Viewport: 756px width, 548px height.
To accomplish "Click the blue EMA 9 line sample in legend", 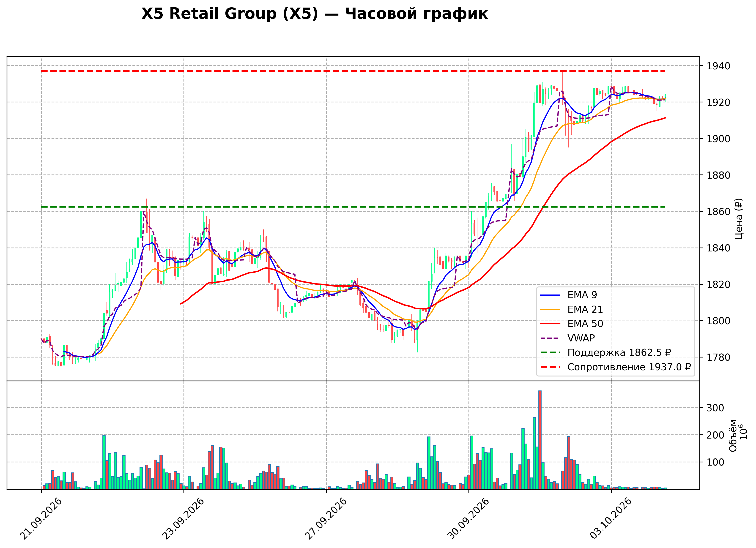I will pos(550,295).
